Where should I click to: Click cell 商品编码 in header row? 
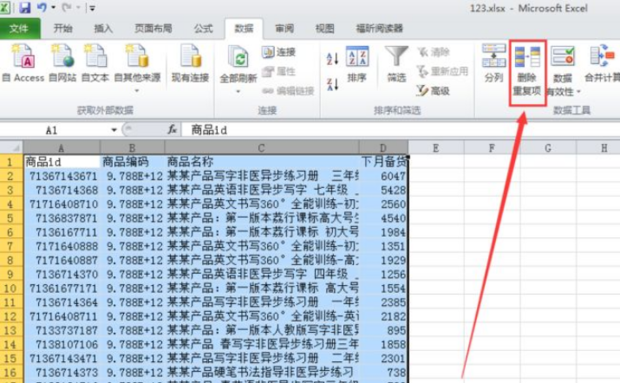[132, 162]
